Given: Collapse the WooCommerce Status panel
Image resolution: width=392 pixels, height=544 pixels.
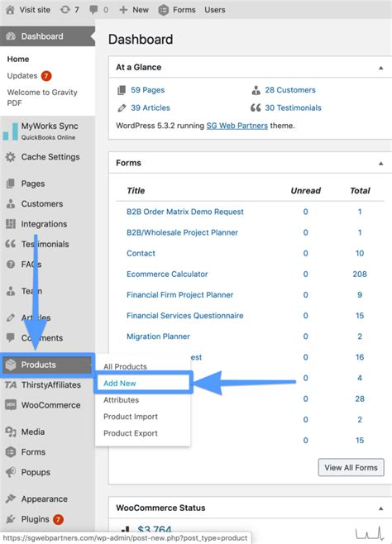Looking at the screenshot, I should [x=381, y=508].
